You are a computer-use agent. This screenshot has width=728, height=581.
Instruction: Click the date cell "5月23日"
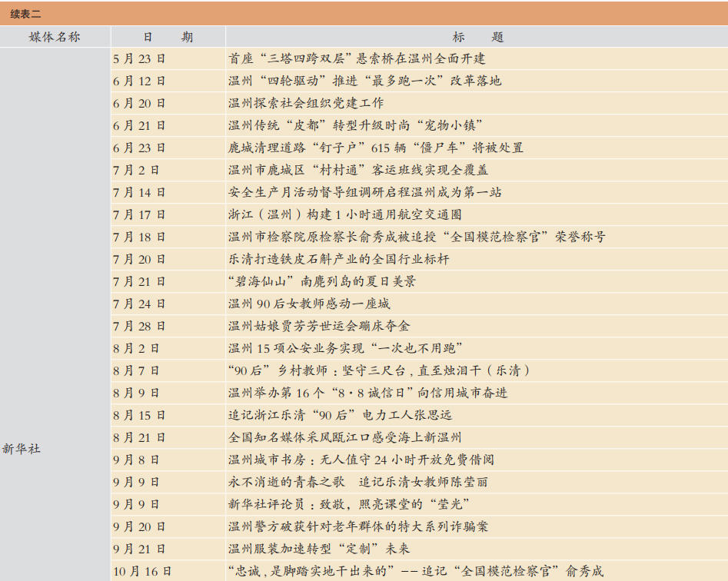[x=139, y=59]
